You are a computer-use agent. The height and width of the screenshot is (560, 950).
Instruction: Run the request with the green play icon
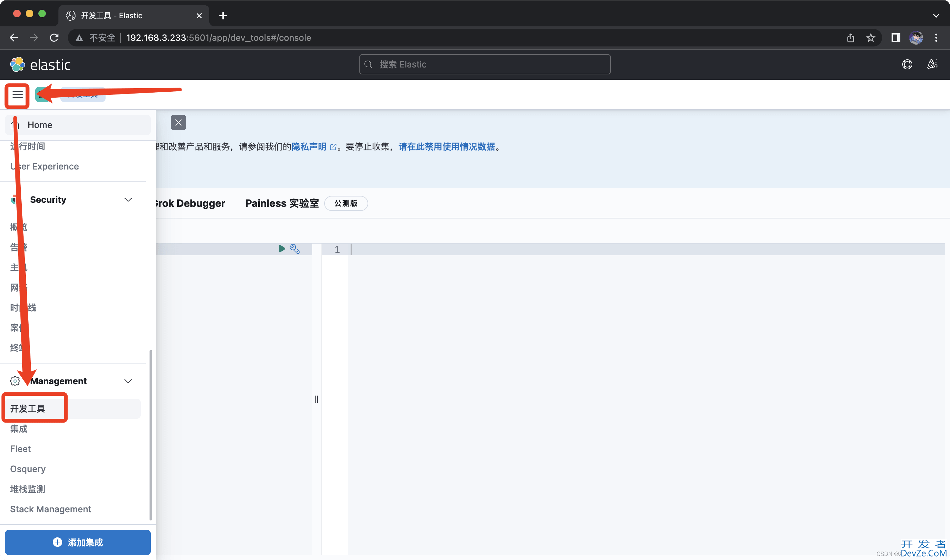[282, 249]
